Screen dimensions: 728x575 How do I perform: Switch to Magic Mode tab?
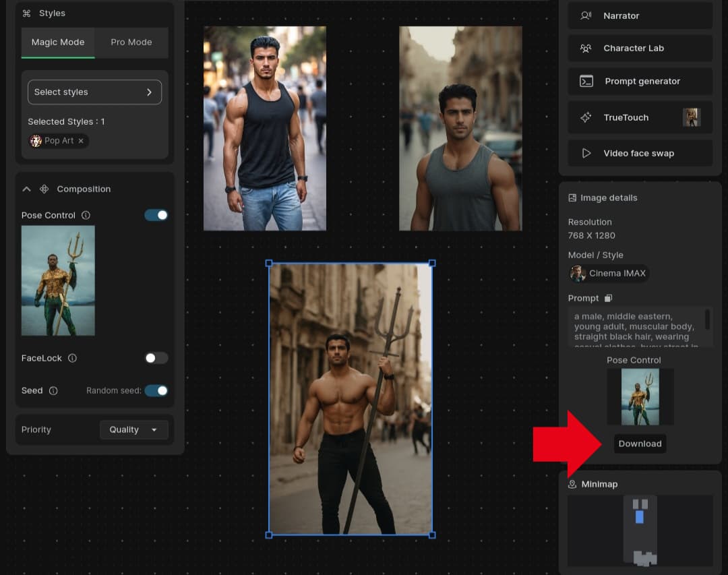click(58, 42)
